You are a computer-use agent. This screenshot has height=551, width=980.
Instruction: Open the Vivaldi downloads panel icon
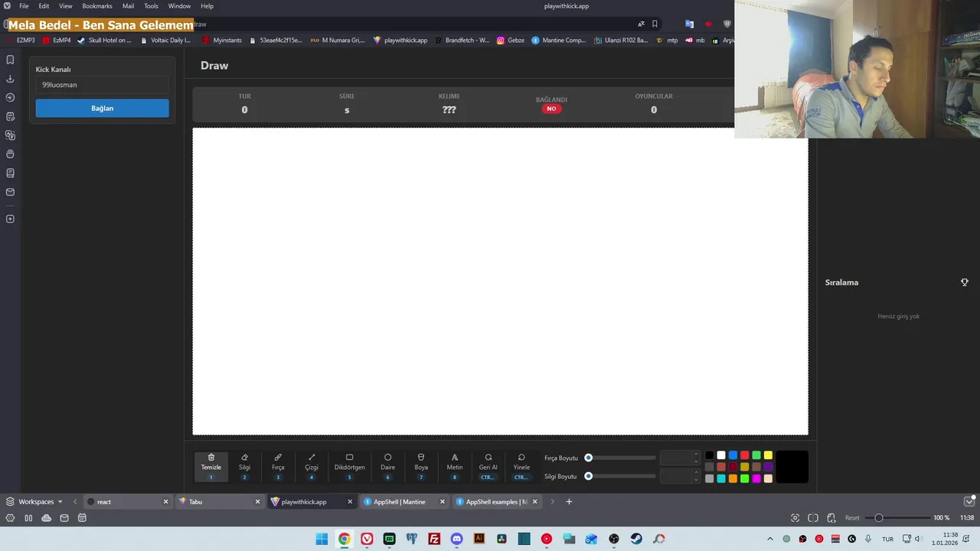click(10, 79)
